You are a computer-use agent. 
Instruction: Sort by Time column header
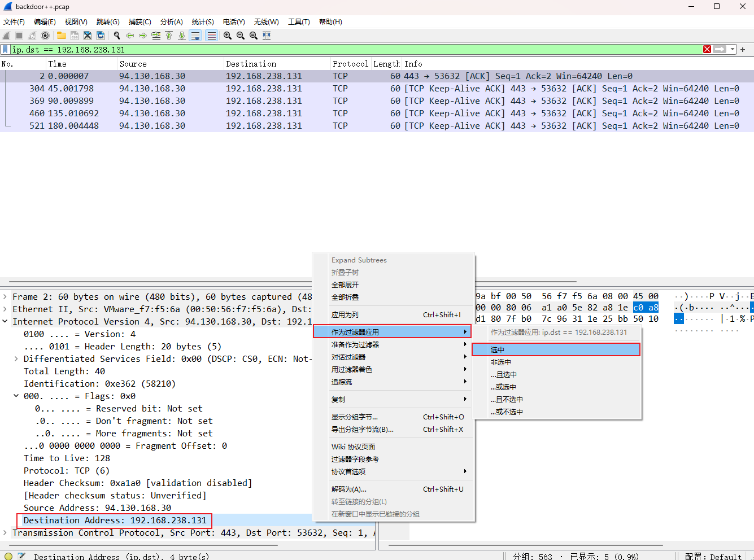pyautogui.click(x=81, y=64)
